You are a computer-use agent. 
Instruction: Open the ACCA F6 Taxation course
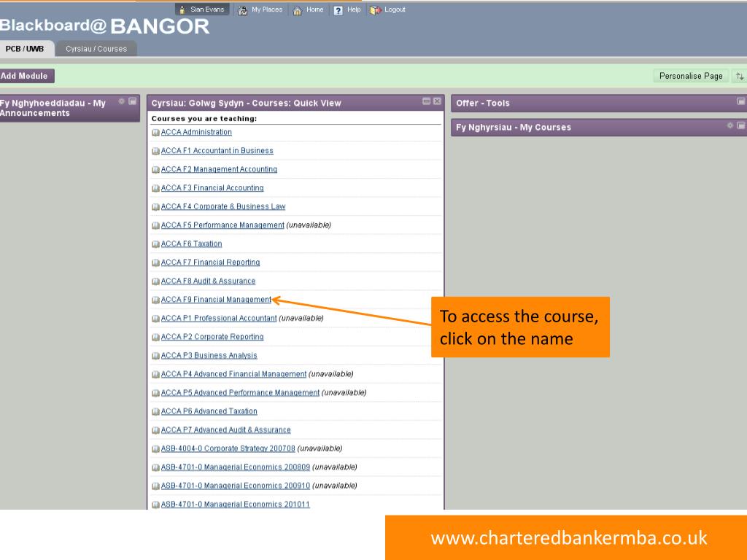point(192,244)
